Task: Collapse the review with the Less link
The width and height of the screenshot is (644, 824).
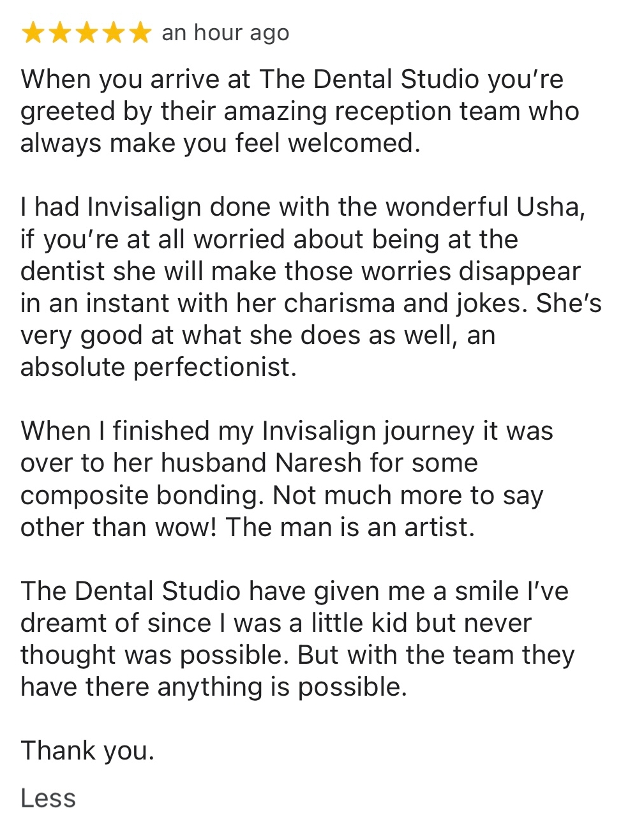Action: coord(48,798)
